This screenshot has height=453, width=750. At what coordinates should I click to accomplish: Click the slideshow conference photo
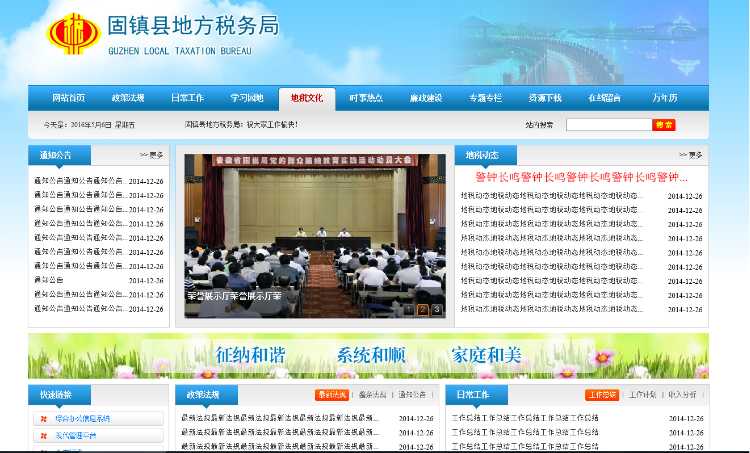tap(315, 236)
